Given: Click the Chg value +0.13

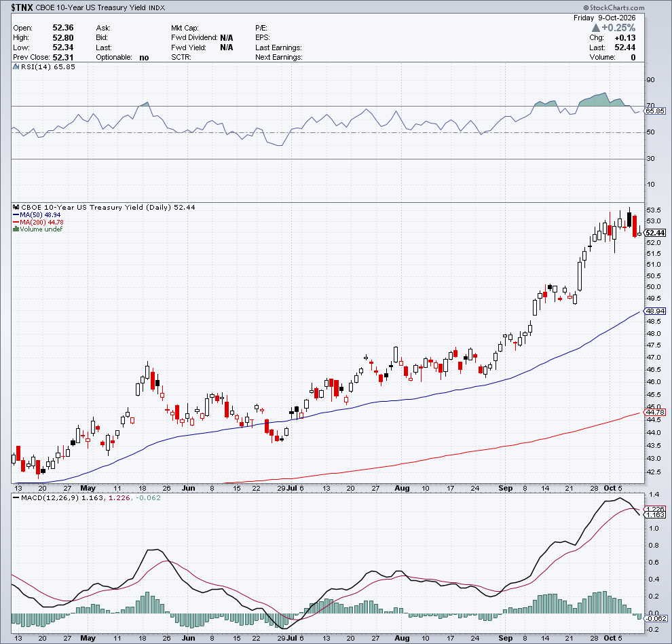Looking at the screenshot, I should point(625,38).
